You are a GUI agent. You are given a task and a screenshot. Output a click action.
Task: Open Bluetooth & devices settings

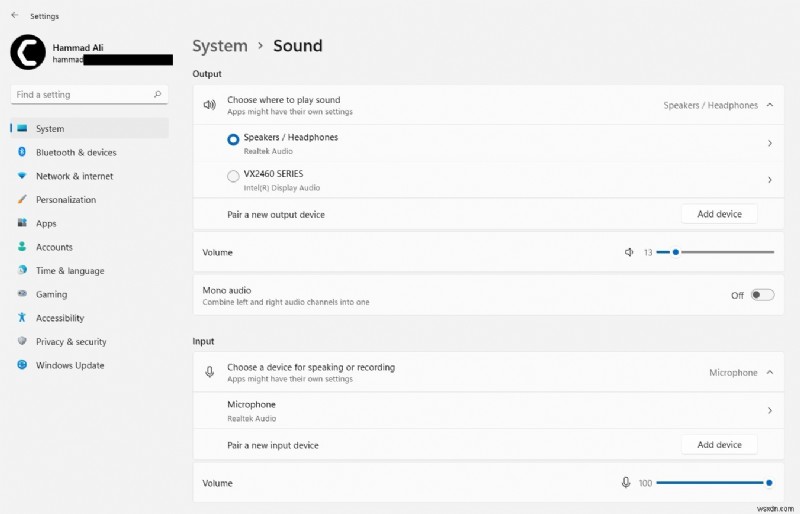[76, 152]
